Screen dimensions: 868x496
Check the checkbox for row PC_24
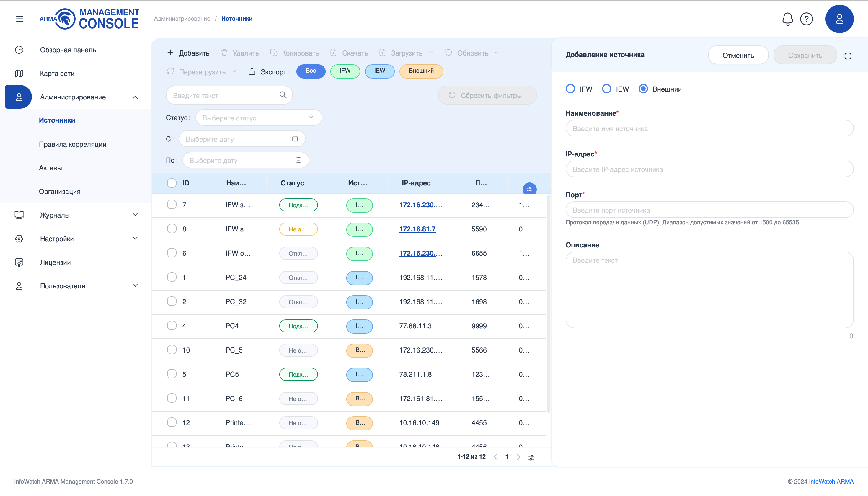[x=172, y=277]
